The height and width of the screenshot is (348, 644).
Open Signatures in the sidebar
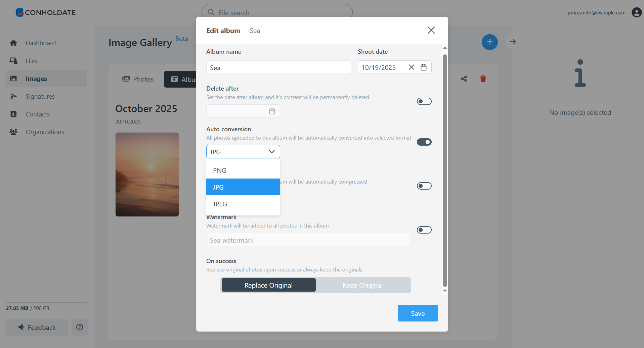40,97
